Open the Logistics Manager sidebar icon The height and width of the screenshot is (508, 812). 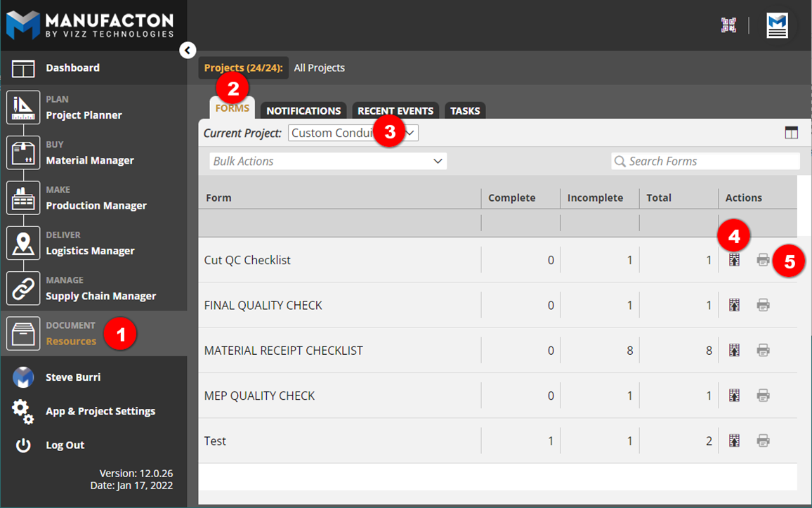click(x=23, y=243)
